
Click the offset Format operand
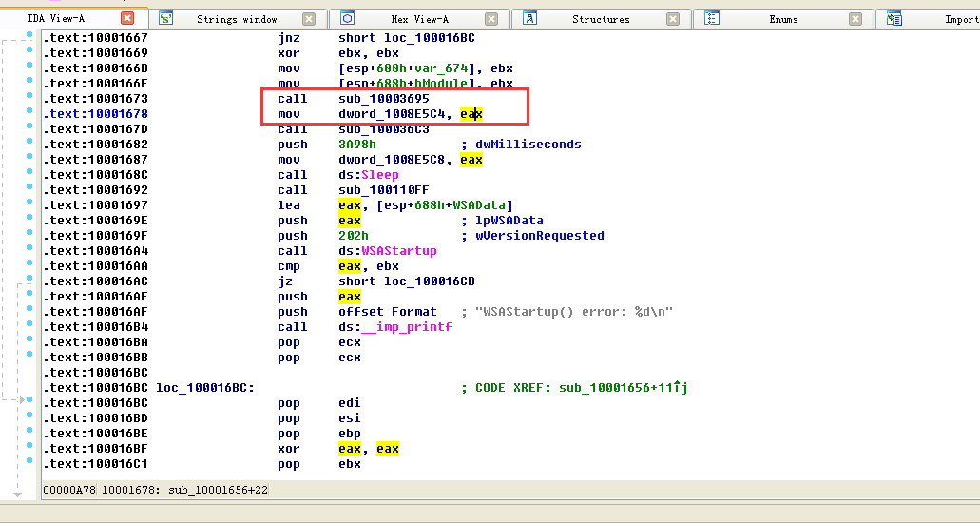coord(388,312)
